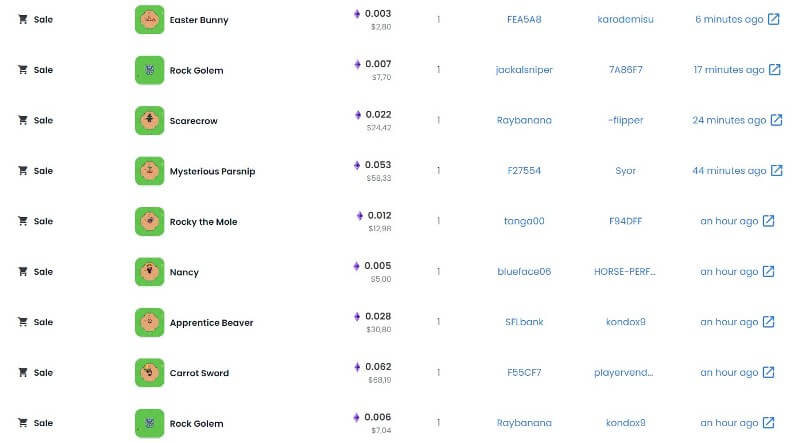Open seller profile bluefaoe06
The width and height of the screenshot is (800, 442).
524,272
